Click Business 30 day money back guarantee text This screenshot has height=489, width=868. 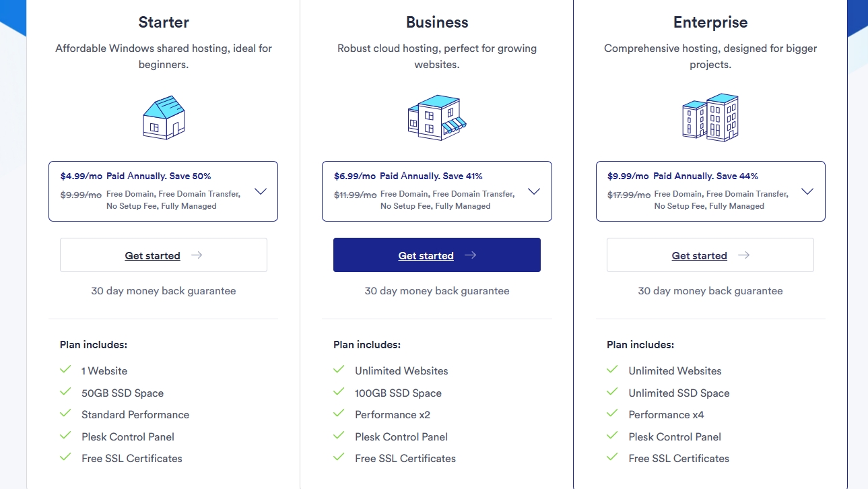point(437,291)
